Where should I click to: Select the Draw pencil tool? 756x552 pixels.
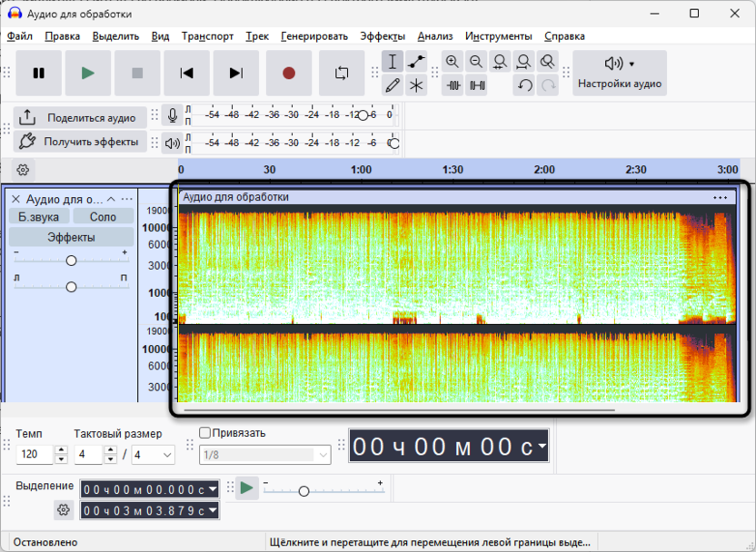click(393, 85)
